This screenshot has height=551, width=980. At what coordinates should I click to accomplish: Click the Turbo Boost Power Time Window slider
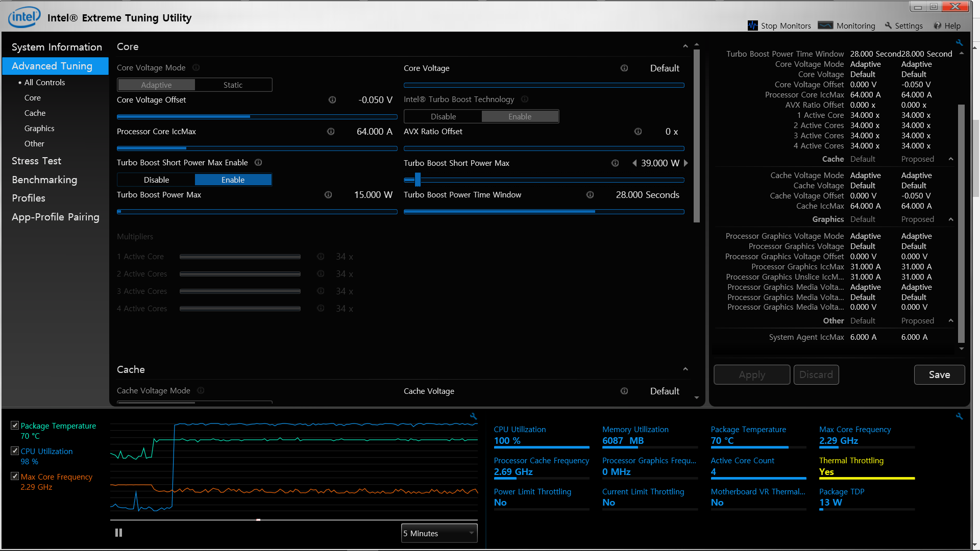[544, 211]
